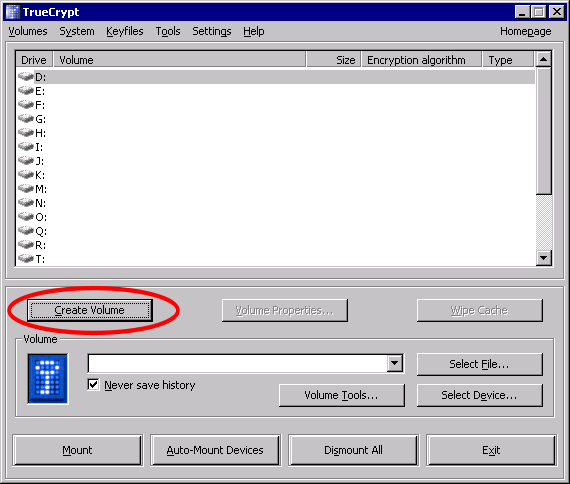
Task: Click the drive icon next to T:
Action: point(26,259)
